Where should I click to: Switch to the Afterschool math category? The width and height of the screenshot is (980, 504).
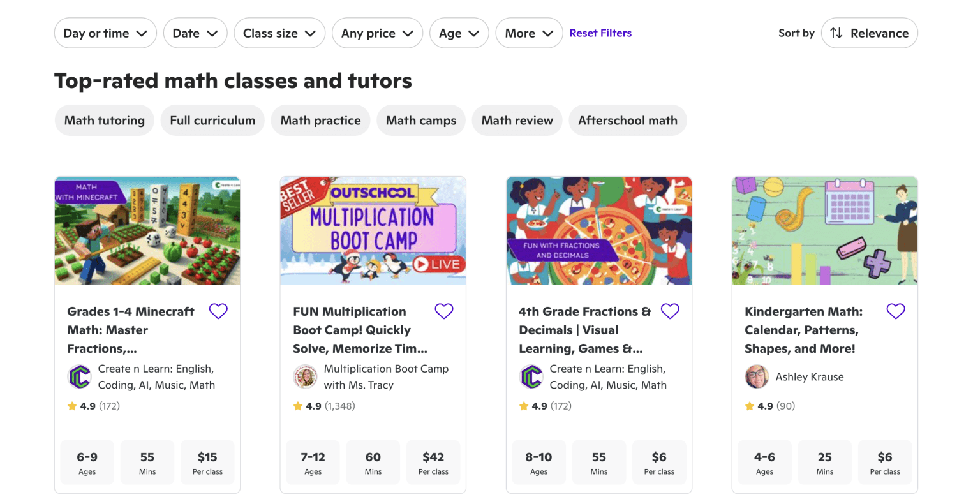pos(627,120)
